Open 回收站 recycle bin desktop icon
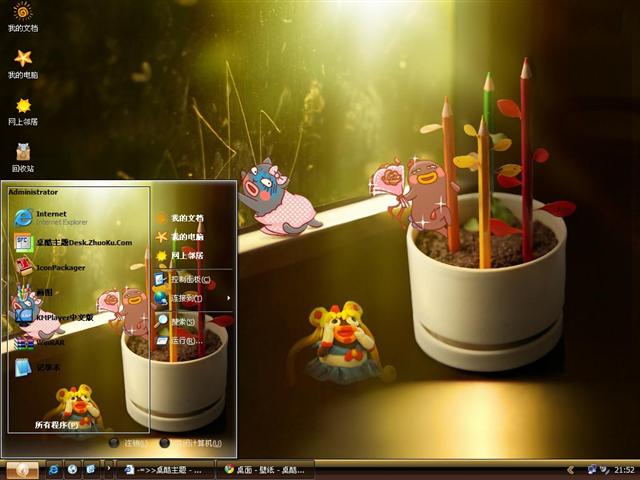The height and width of the screenshot is (480, 640). coord(23,158)
